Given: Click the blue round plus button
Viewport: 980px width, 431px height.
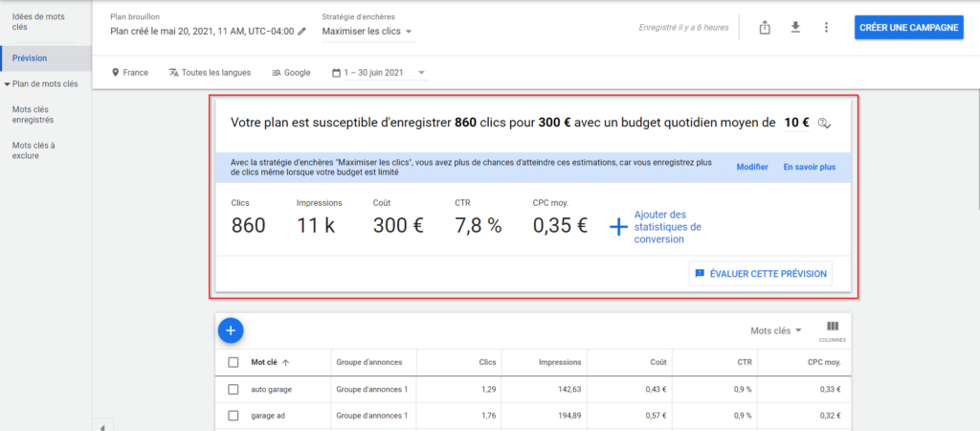Looking at the screenshot, I should [x=231, y=330].
